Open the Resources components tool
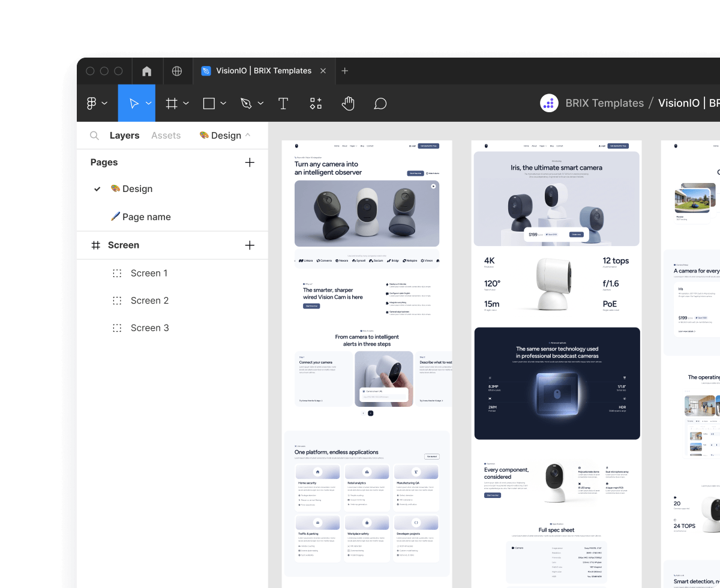Viewport: 720px width, 588px height. tap(316, 103)
